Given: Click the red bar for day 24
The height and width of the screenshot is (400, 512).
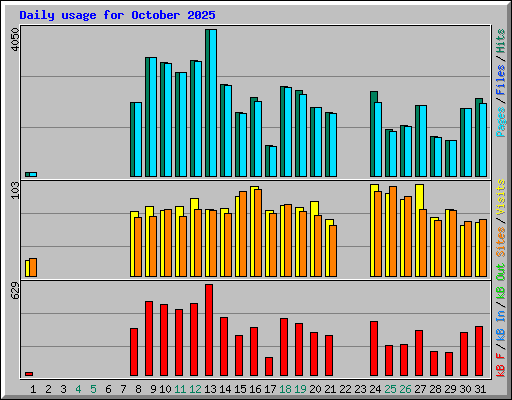Looking at the screenshot, I should [x=374, y=349].
